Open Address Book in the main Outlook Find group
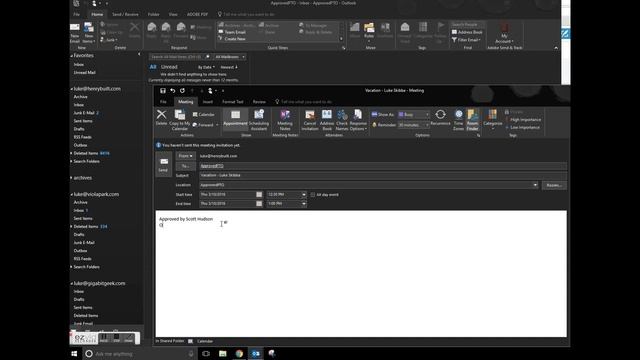This screenshot has width=640, height=360. pos(467,32)
